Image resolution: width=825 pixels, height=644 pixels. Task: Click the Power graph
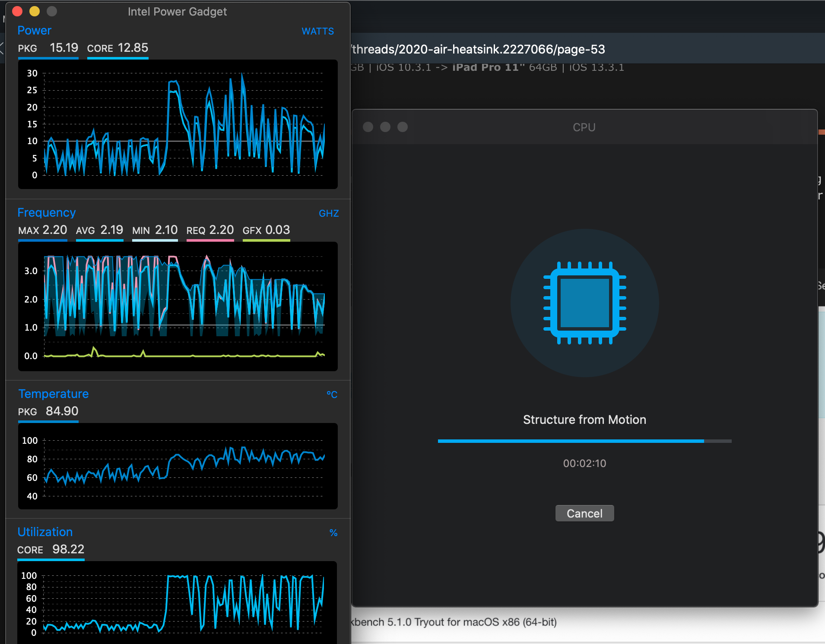tap(178, 124)
